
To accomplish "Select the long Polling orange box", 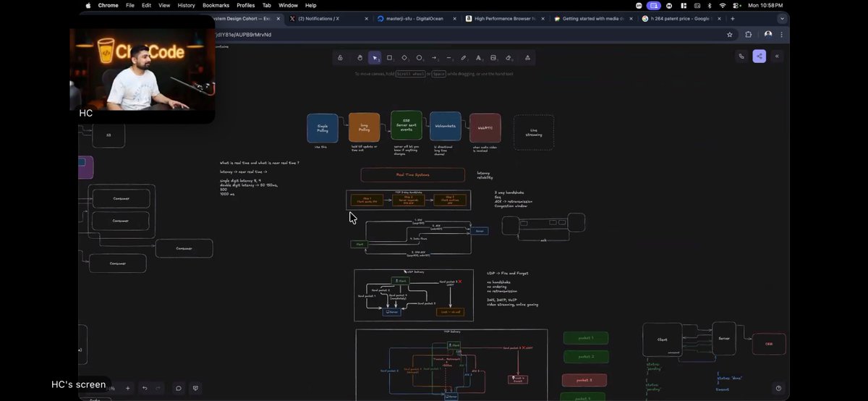I will (x=364, y=127).
